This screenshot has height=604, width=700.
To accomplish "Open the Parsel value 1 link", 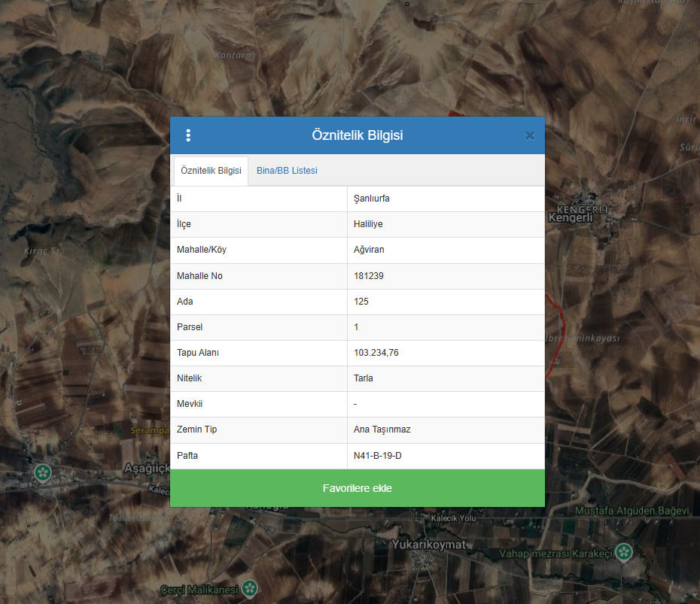I will [356, 327].
